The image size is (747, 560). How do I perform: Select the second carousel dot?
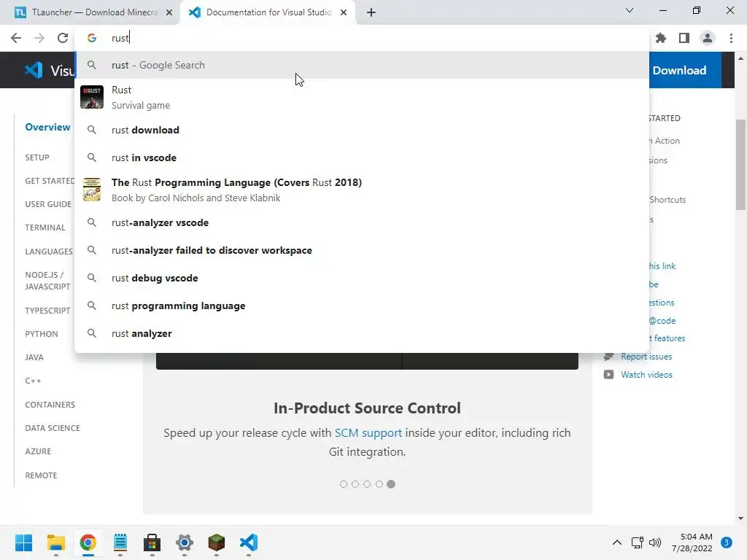(x=355, y=484)
